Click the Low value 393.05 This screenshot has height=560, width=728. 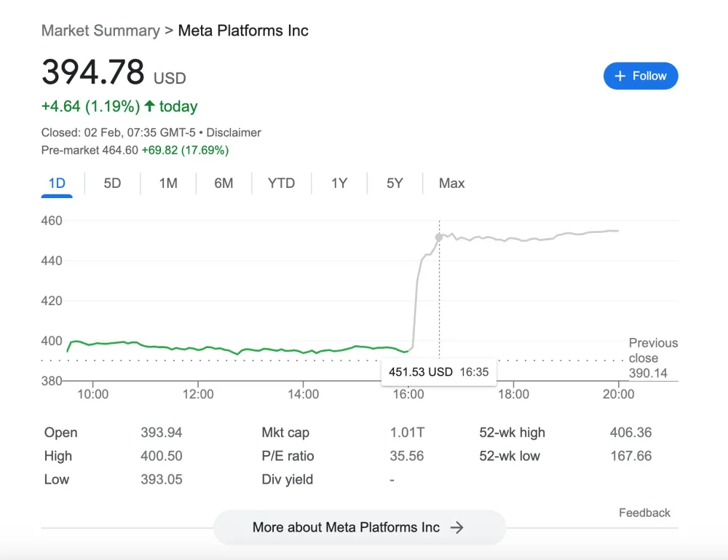(x=162, y=479)
